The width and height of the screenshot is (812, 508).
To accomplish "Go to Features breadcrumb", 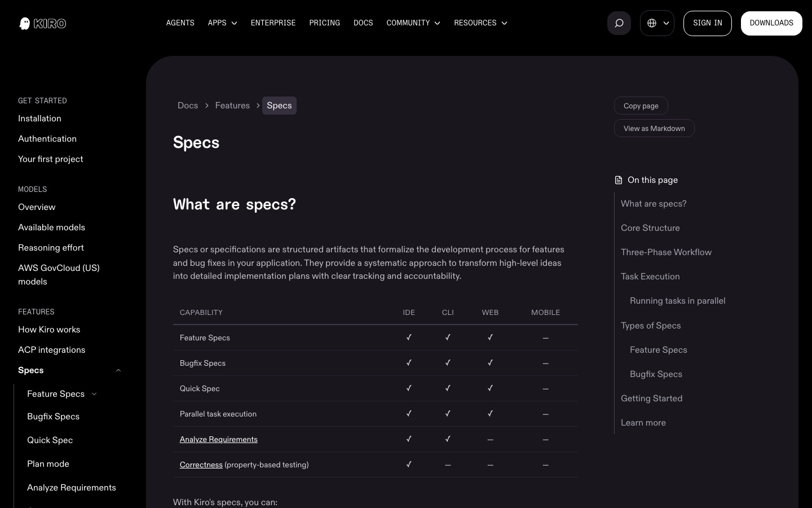I will [232, 106].
